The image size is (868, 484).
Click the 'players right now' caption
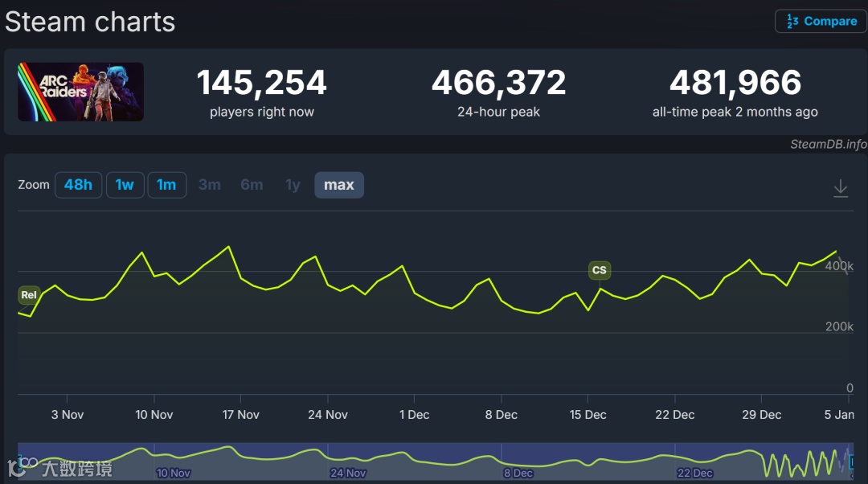click(262, 112)
